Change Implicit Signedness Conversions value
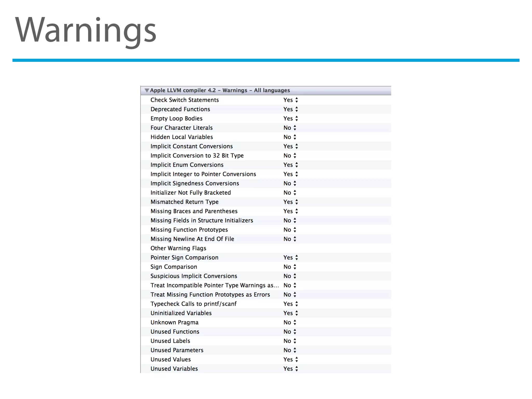532x399 pixels. 290,183
